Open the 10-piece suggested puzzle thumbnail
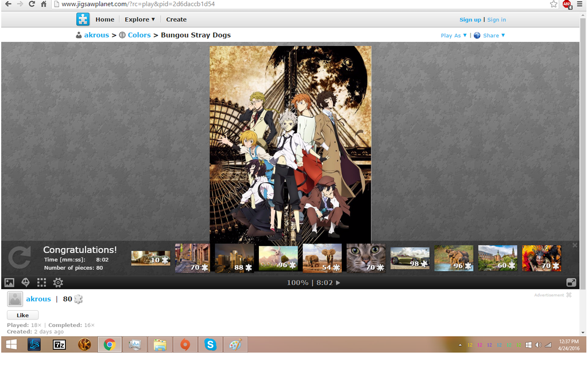The height and width of the screenshot is (366, 588). coord(150,258)
